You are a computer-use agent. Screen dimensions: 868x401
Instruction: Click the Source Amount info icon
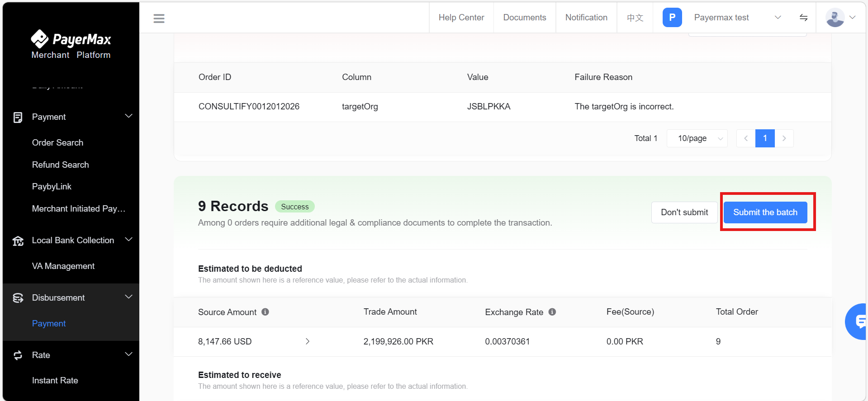(x=266, y=312)
